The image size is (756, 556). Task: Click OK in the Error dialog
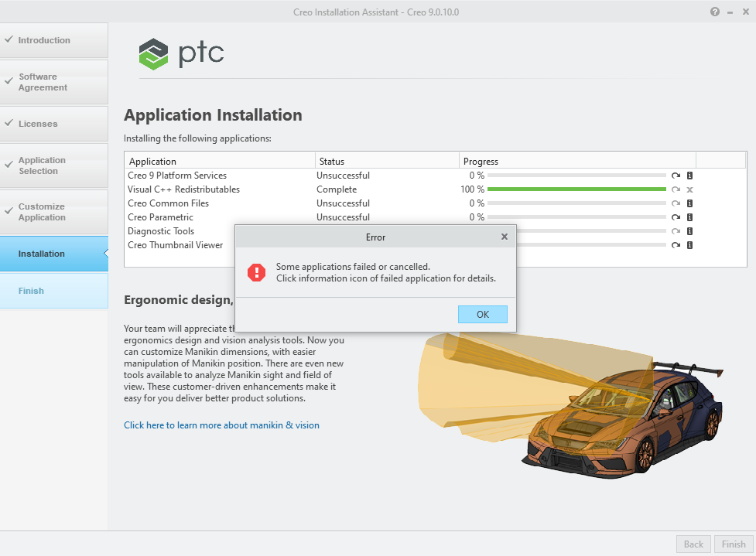click(482, 314)
